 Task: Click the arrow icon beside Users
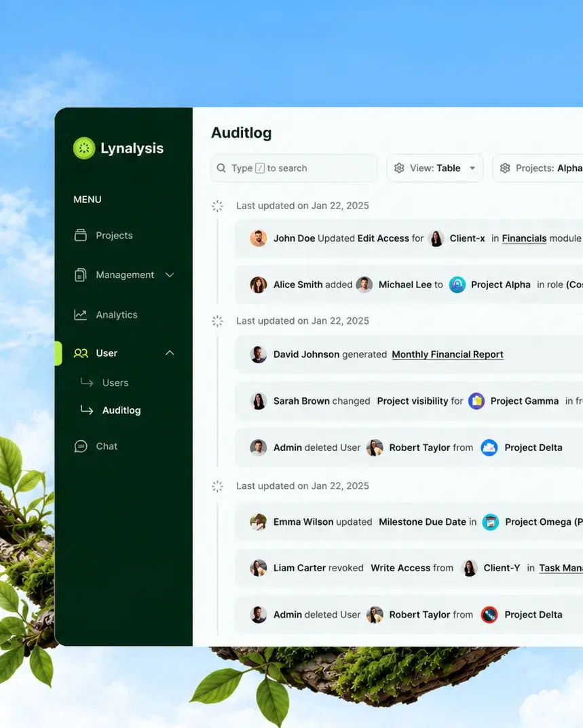coord(87,382)
